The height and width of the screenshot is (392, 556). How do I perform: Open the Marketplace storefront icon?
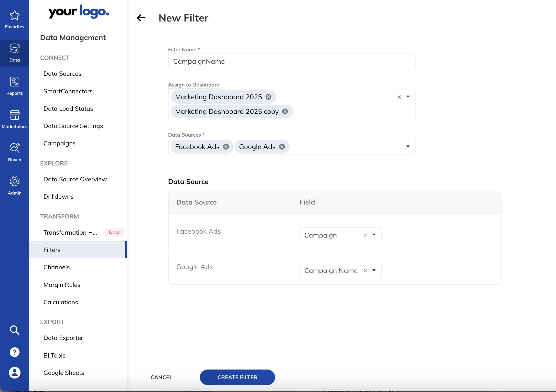coord(15,115)
